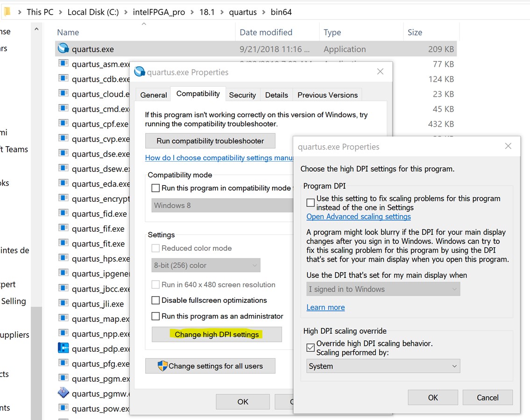This screenshot has width=530, height=420.
Task: Check Run this program as an administrator
Action: pos(155,316)
